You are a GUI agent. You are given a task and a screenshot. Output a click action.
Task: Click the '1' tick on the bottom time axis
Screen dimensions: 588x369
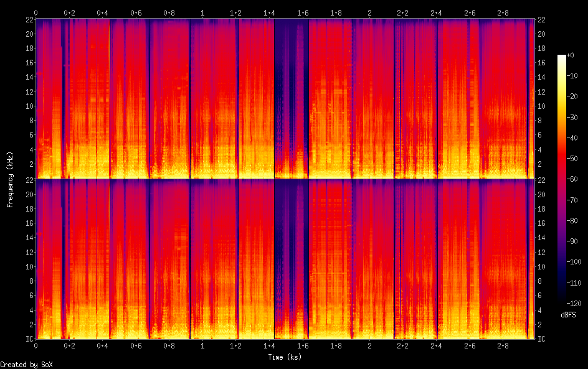(x=202, y=345)
